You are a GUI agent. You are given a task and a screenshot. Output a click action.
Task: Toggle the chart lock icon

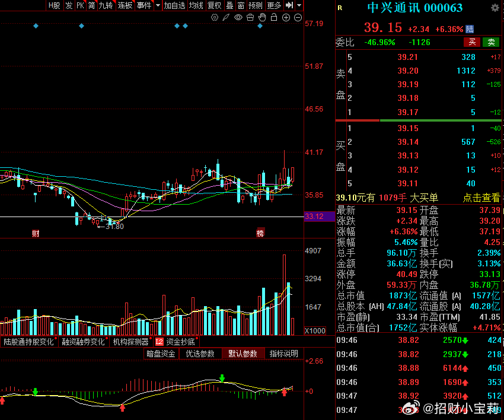point(274,17)
